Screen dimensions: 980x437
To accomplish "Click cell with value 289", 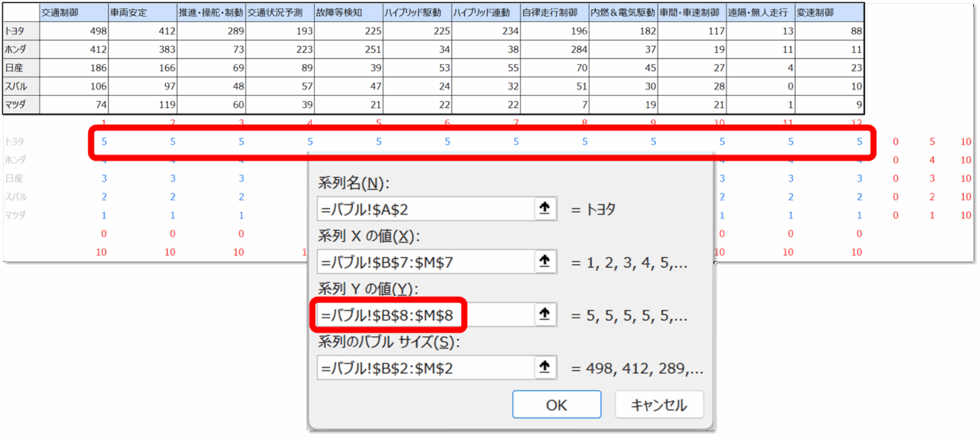I will [x=211, y=31].
